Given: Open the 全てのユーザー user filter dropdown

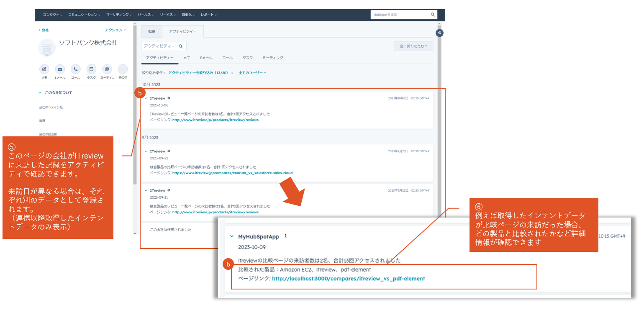Looking at the screenshot, I should [x=252, y=73].
